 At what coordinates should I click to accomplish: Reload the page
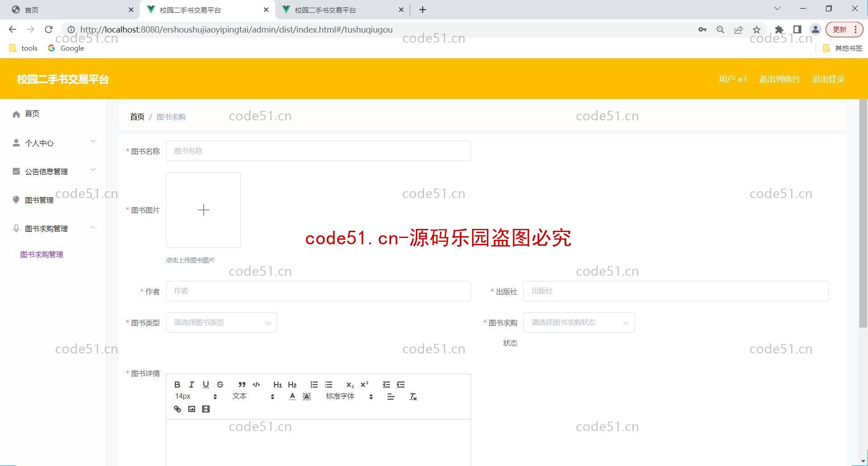pos(49,29)
